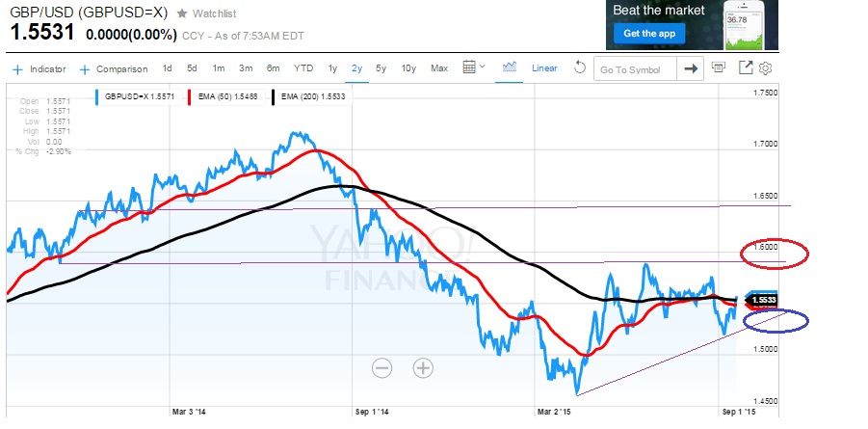
Task: Open the chart type selector icon
Action: click(510, 67)
